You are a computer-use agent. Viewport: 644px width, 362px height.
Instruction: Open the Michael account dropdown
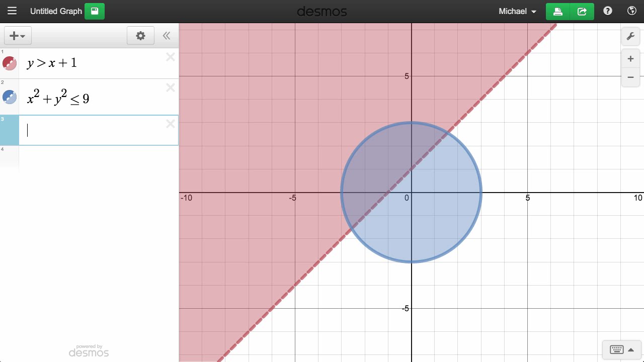tap(517, 11)
